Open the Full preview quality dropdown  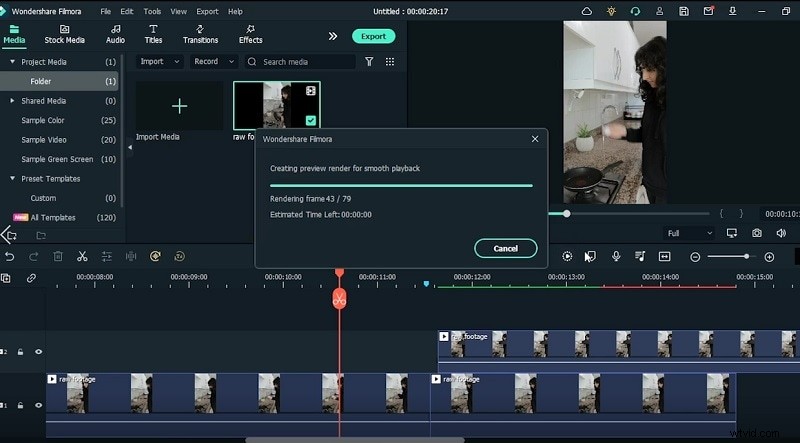click(689, 233)
